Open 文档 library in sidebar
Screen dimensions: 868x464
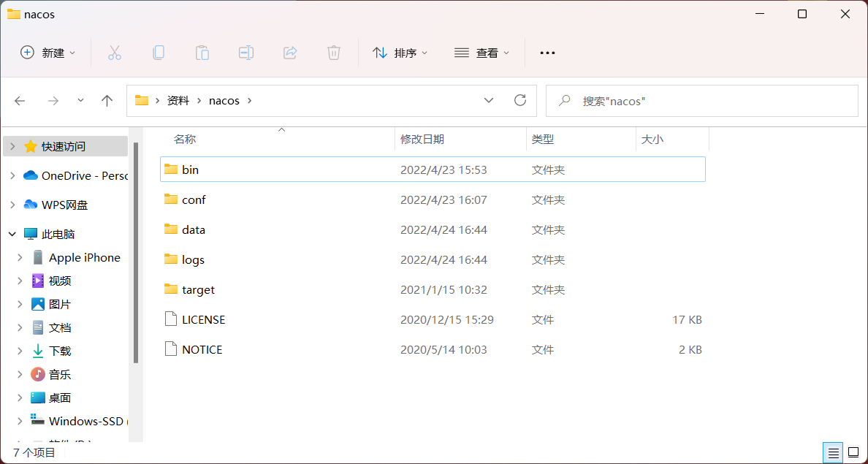pyautogui.click(x=51, y=327)
